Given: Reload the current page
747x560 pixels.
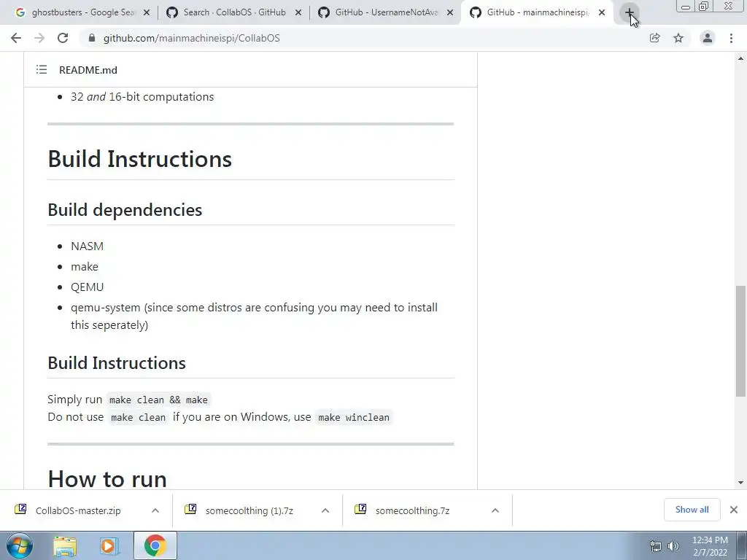Looking at the screenshot, I should pos(63,38).
